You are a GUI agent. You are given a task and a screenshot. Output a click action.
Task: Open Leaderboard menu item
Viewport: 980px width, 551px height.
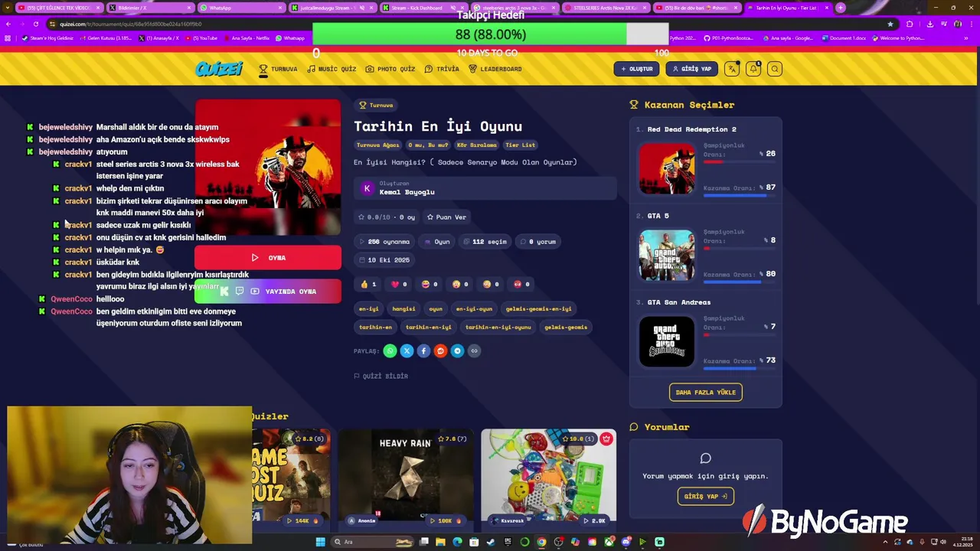495,69
